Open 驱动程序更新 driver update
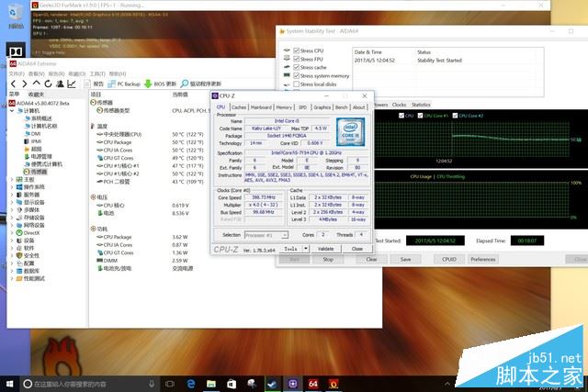588x392 pixels. click(201, 84)
